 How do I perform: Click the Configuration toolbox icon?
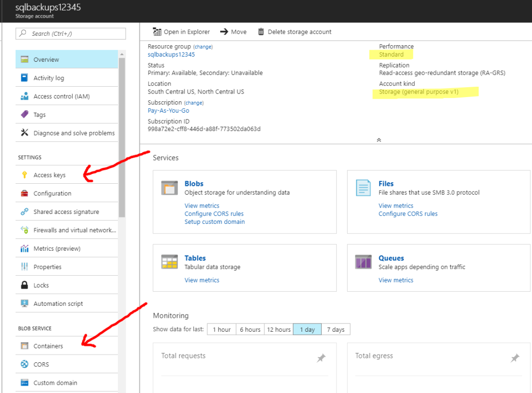[x=24, y=193]
